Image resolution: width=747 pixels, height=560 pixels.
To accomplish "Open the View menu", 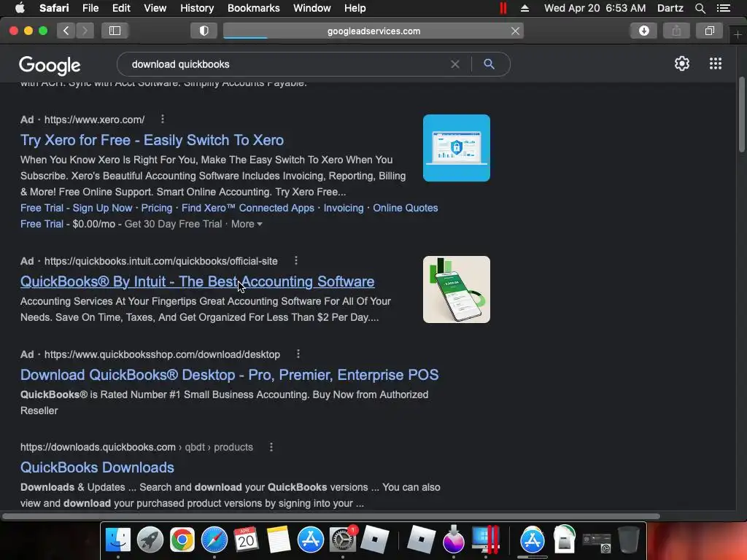I will [155, 8].
